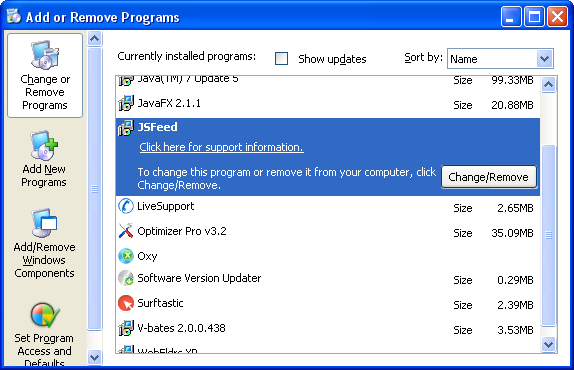Click the program list scroll up arrow
This screenshot has width=574, height=370.
tap(548, 85)
